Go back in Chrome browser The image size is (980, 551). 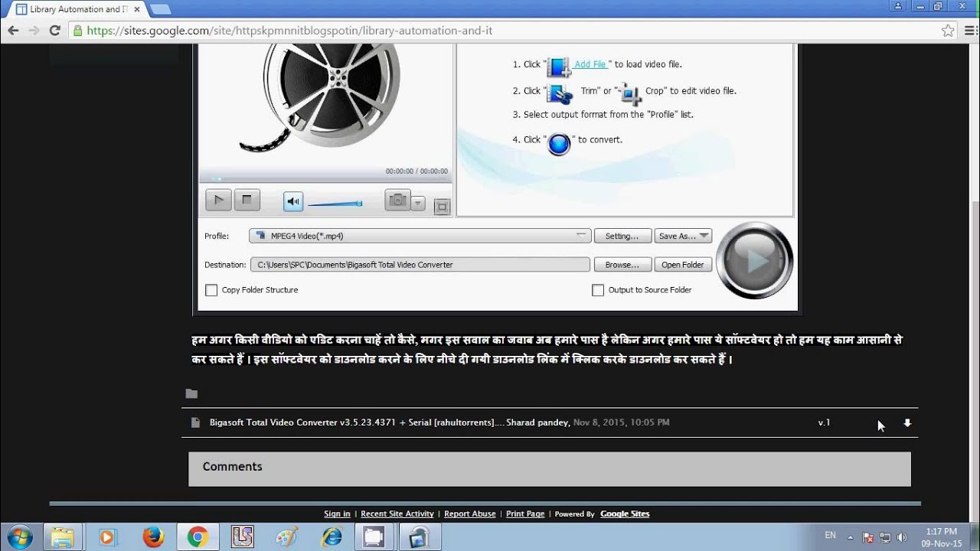[x=13, y=31]
